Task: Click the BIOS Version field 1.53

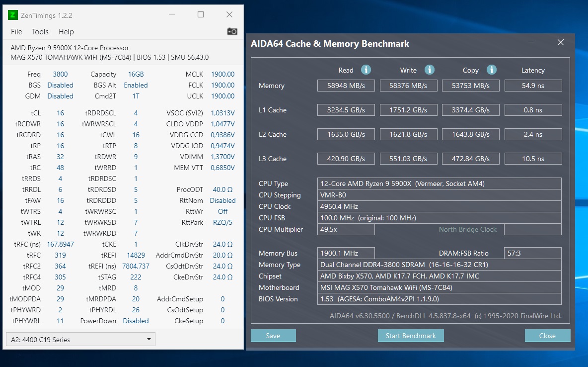Action: 439,299
